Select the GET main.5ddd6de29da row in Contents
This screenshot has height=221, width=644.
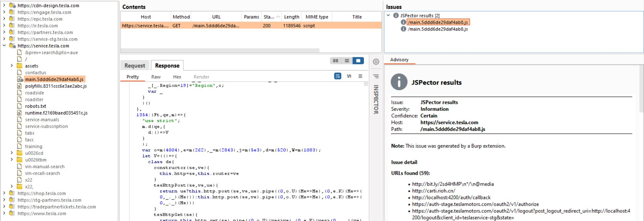(x=251, y=25)
